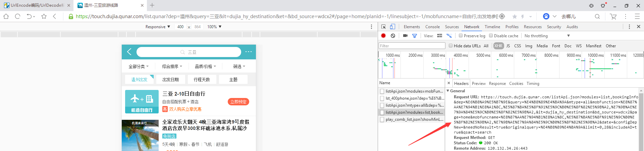Switch to large request rows view

tap(440, 36)
